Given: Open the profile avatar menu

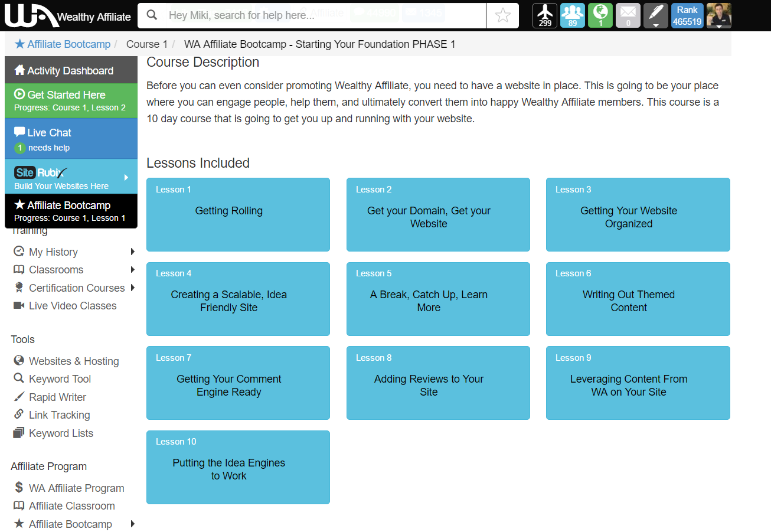Looking at the screenshot, I should [x=719, y=15].
